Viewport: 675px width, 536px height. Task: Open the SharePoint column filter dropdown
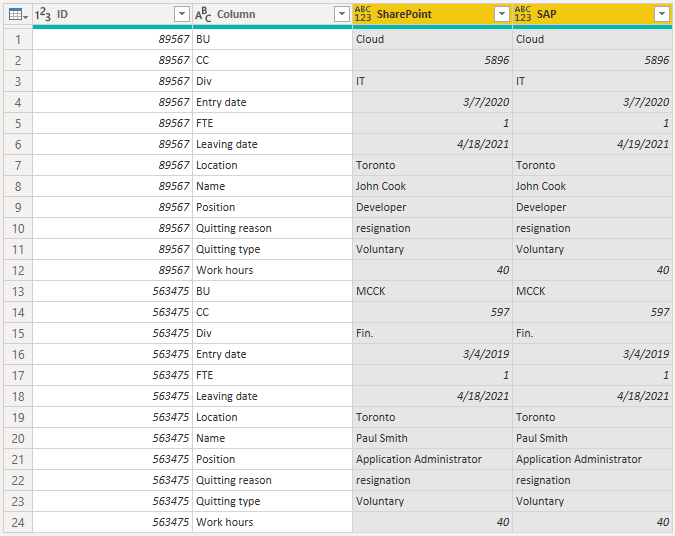[x=502, y=14]
